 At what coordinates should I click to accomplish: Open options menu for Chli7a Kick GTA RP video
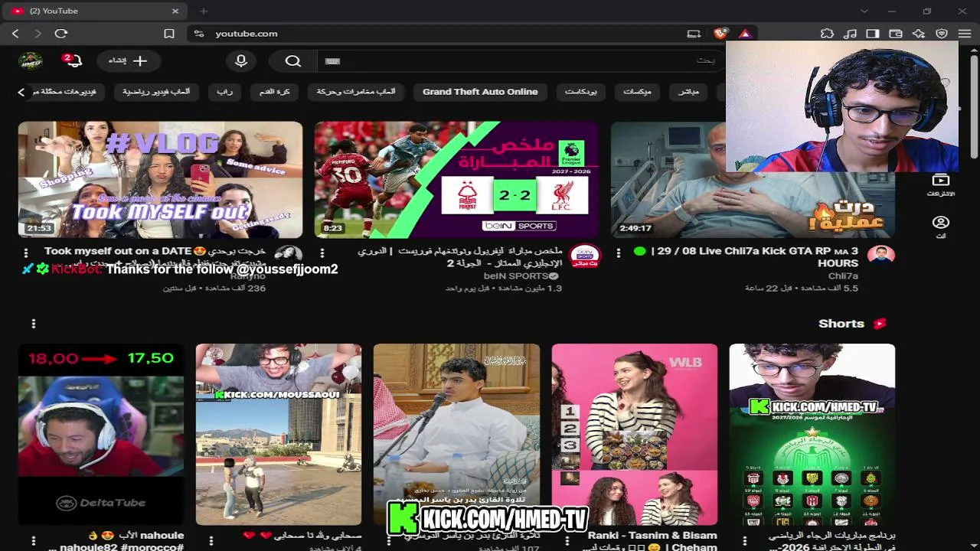(x=619, y=253)
